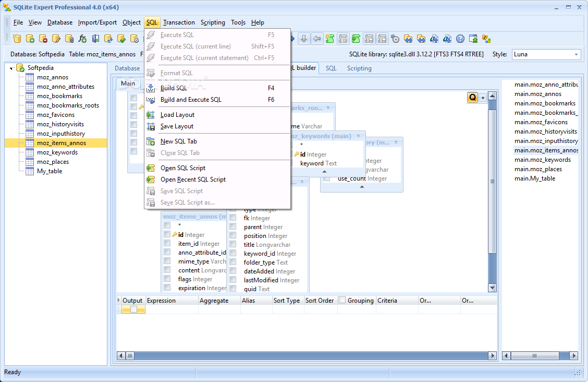
Task: Select main.moz_favicons in the right list
Action: (541, 122)
